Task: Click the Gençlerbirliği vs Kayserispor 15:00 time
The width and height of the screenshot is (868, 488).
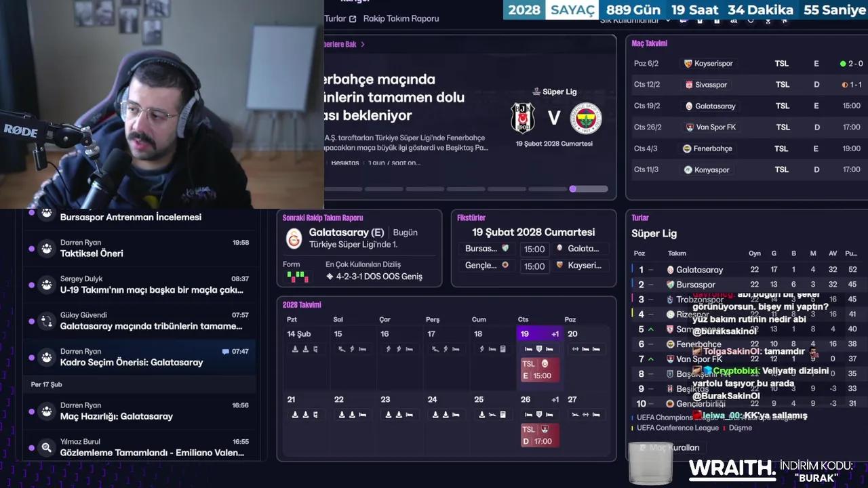Action: click(x=534, y=266)
